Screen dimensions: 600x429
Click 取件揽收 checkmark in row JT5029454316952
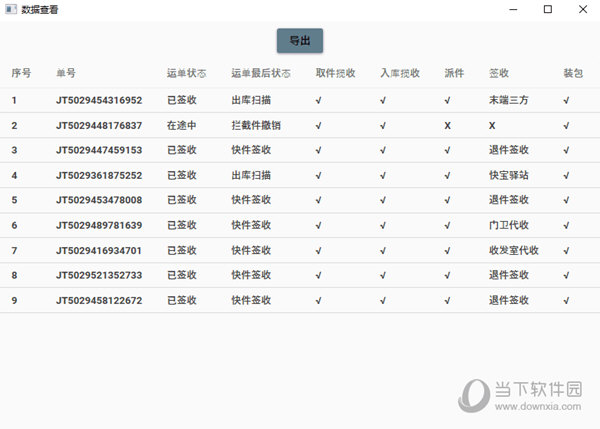[318, 100]
